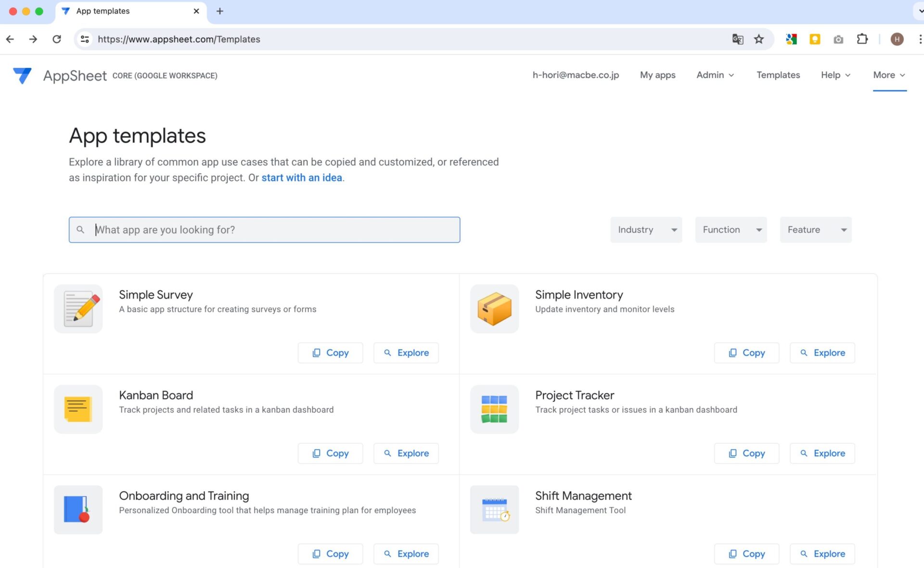This screenshot has height=568, width=924.
Task: Bookmark this page with the star icon
Action: click(x=759, y=39)
